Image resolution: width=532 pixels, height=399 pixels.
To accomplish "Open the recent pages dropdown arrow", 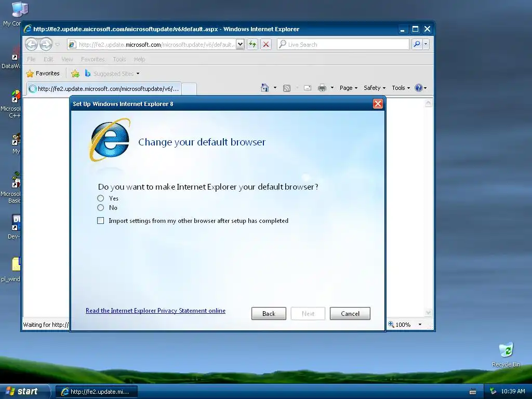I will 57,45.
